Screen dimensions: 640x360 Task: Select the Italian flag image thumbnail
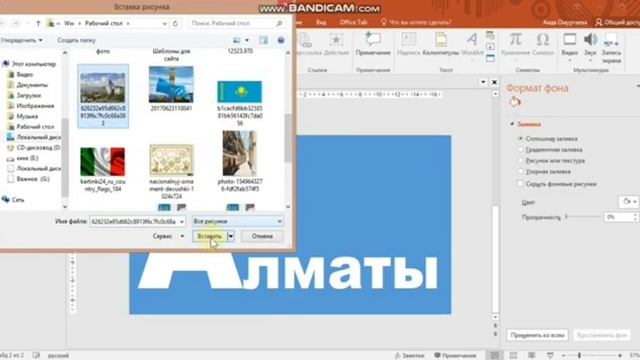[103, 162]
